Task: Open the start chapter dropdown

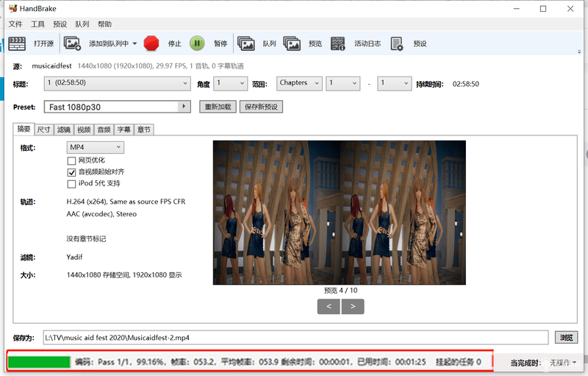Action: (x=343, y=83)
